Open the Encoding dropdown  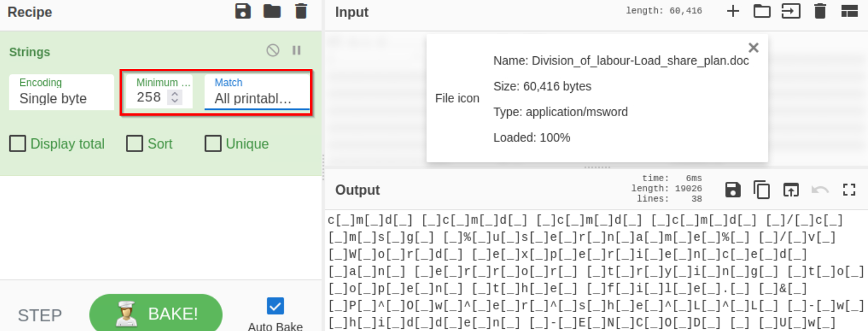(x=61, y=92)
